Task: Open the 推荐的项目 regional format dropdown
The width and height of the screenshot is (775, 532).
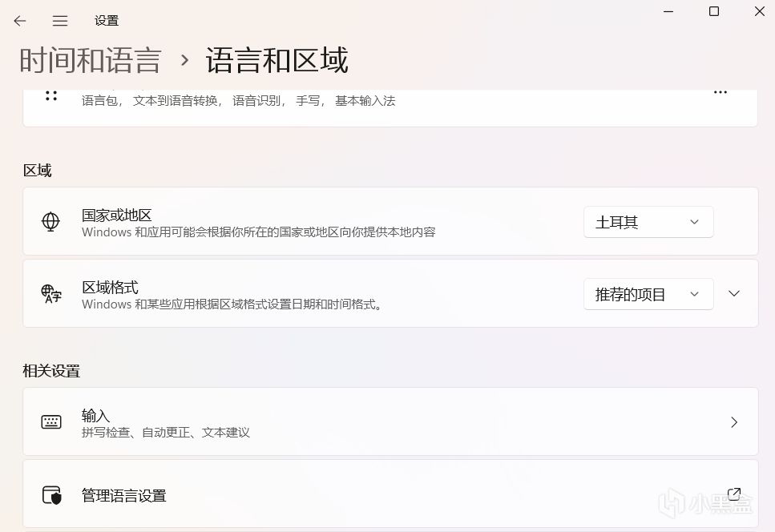Action: click(x=648, y=294)
